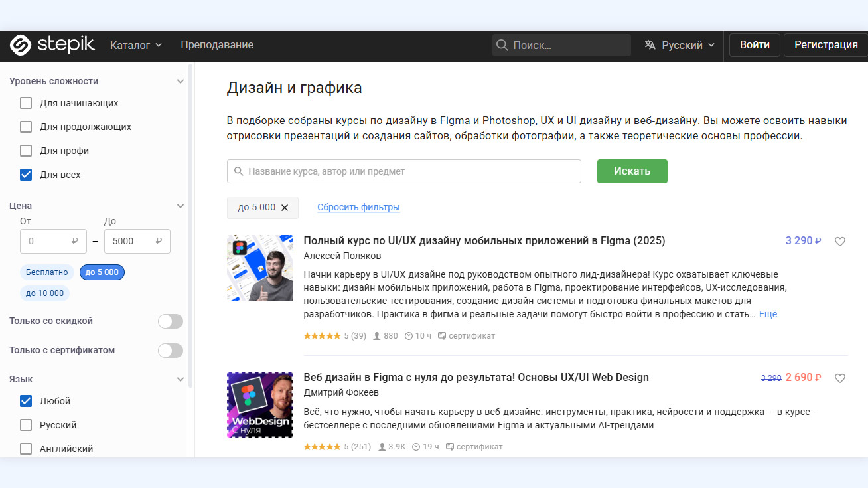This screenshot has width=868, height=488.
Task: Turn on "Только с сертификатом" switch
Action: 170,351
